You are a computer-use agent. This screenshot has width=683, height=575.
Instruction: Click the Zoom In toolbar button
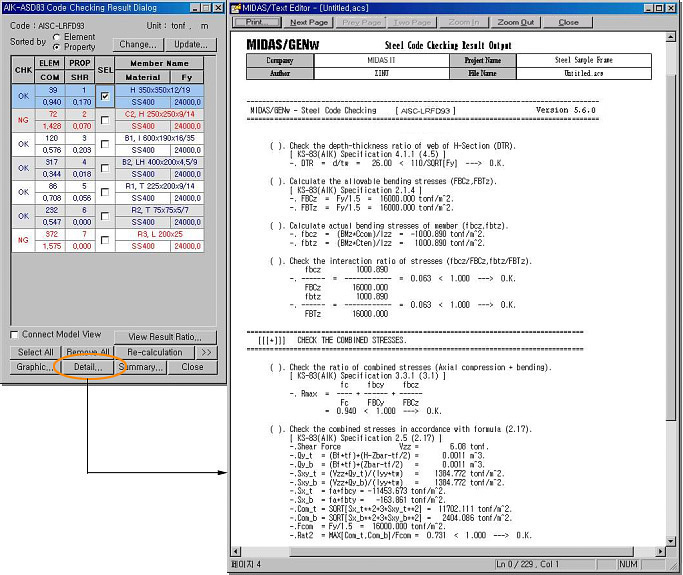click(463, 22)
